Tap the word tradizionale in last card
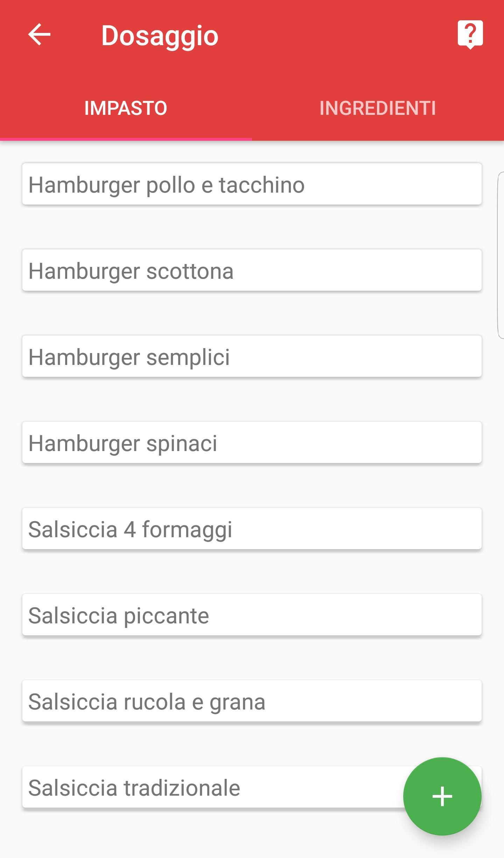Image resolution: width=504 pixels, height=858 pixels. pos(182,788)
